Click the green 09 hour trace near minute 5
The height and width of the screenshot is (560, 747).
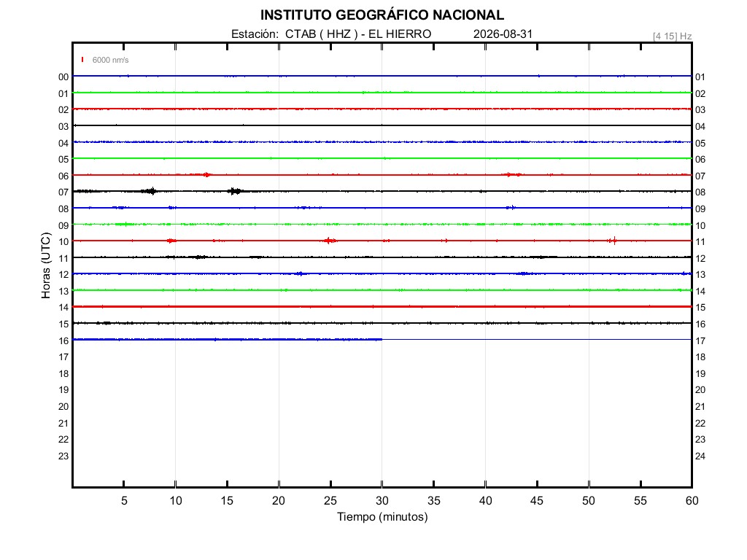pos(125,224)
